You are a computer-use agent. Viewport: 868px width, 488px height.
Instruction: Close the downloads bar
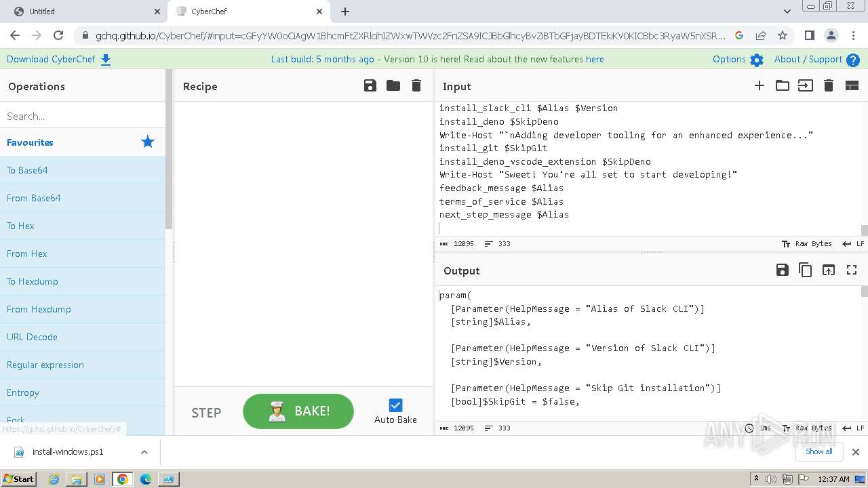click(856, 452)
